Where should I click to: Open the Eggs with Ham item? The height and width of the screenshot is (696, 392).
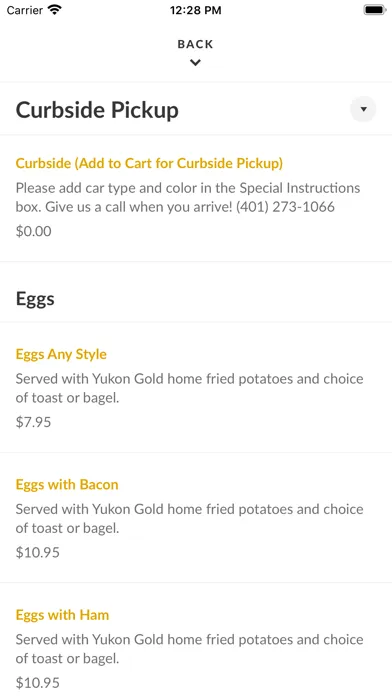click(62, 615)
